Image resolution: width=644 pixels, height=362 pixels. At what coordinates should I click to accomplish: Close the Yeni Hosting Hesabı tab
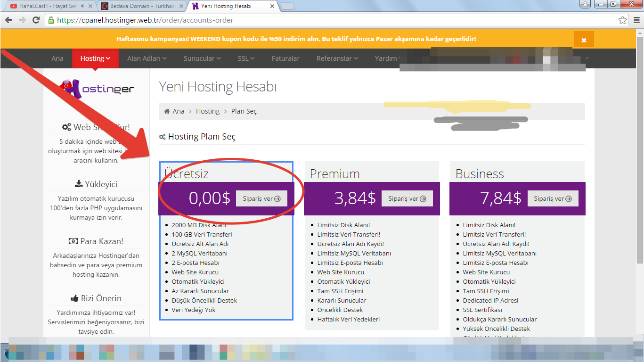tap(272, 6)
